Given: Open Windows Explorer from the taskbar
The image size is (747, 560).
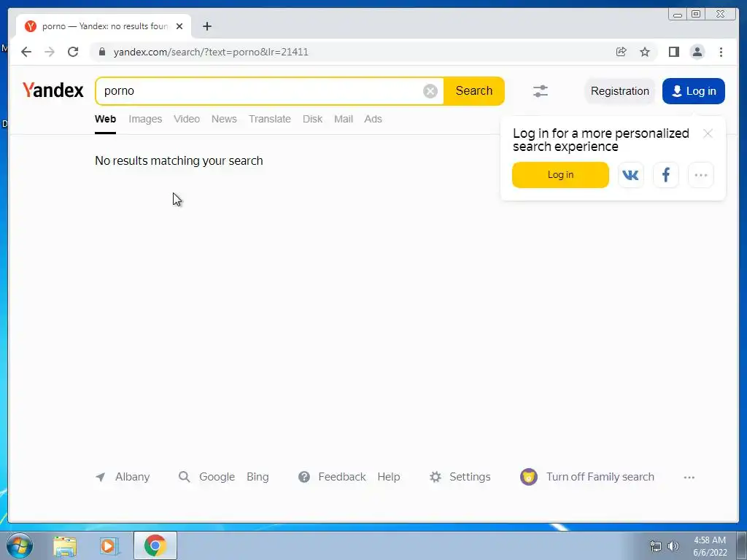Looking at the screenshot, I should point(65,546).
